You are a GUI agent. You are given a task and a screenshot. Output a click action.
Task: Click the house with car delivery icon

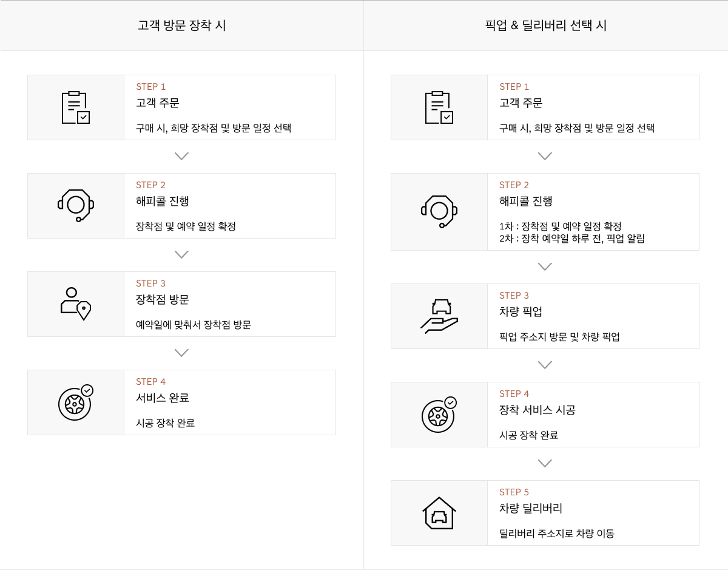(x=439, y=513)
